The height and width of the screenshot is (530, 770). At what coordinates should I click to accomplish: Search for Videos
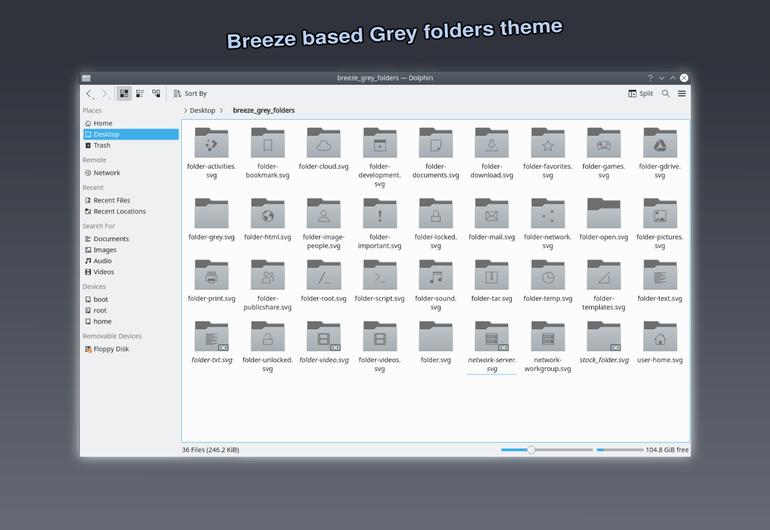tap(131, 272)
